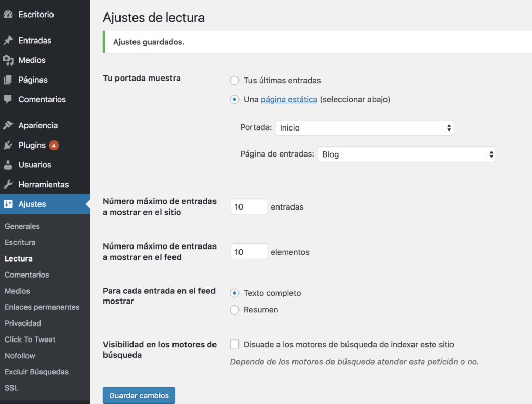532x404 pixels.
Task: Open the Generales settings submenu
Action: click(22, 226)
